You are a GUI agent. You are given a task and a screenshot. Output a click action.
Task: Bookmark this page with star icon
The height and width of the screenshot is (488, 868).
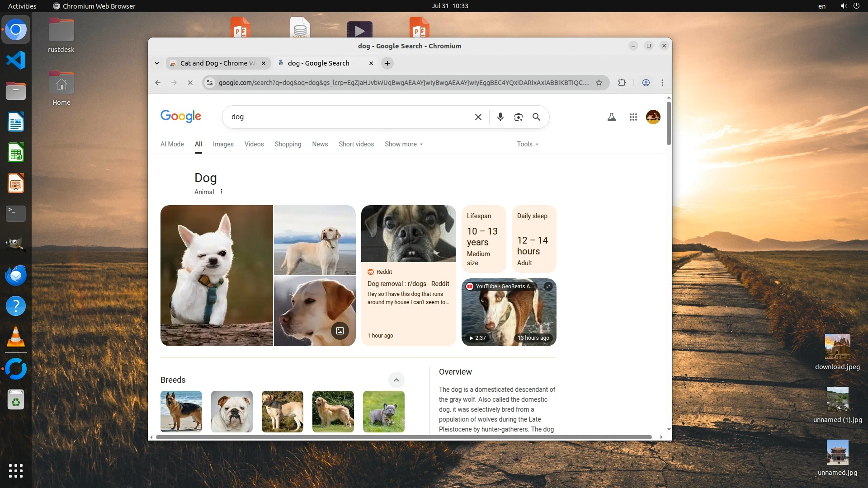(599, 83)
